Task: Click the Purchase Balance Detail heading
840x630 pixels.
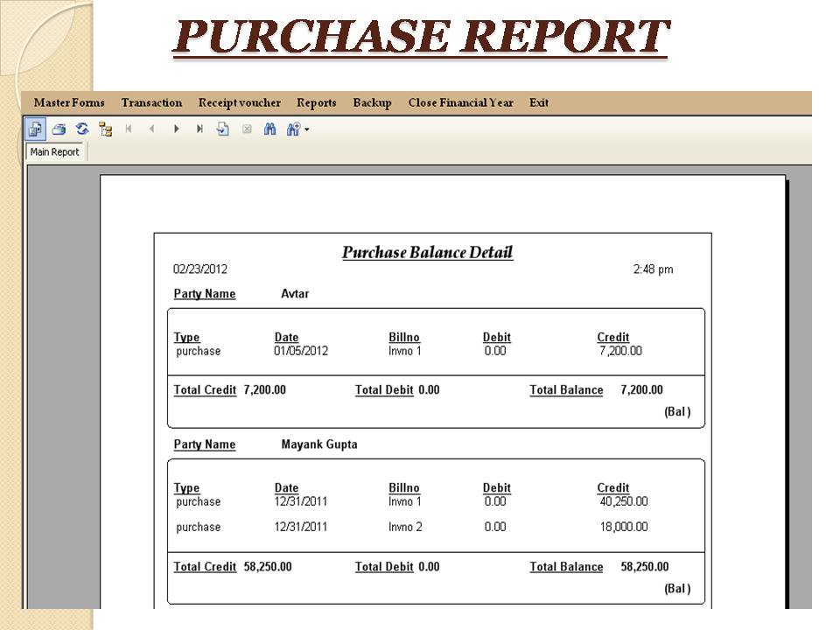Action: (428, 252)
